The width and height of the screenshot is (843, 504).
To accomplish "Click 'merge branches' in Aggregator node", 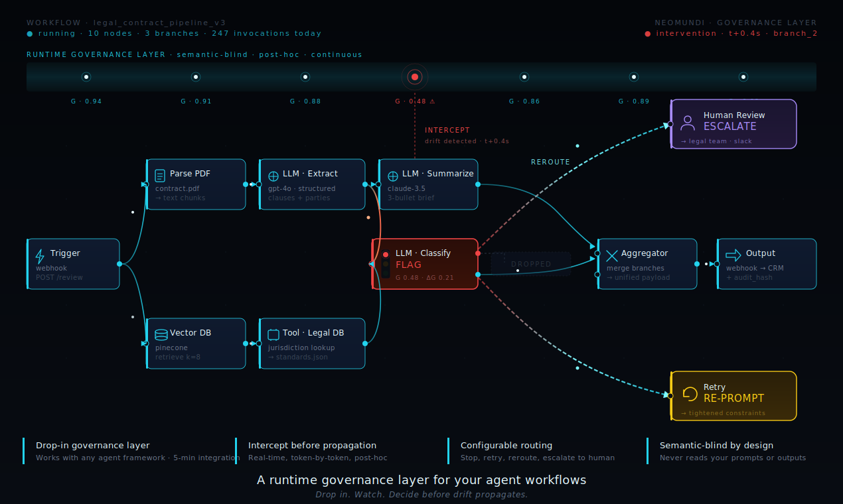I will [x=635, y=268].
